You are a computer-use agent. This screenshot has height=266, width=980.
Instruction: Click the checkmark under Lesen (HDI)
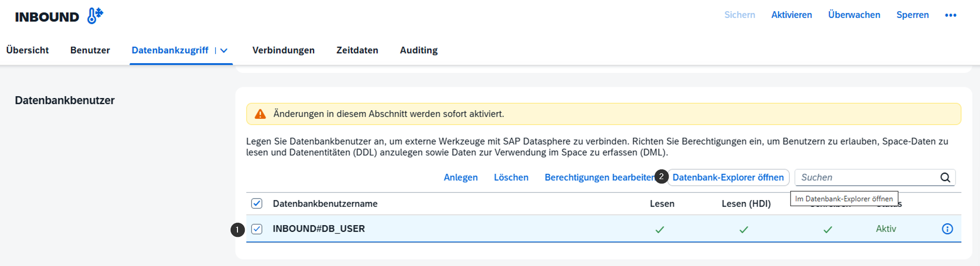pyautogui.click(x=743, y=230)
